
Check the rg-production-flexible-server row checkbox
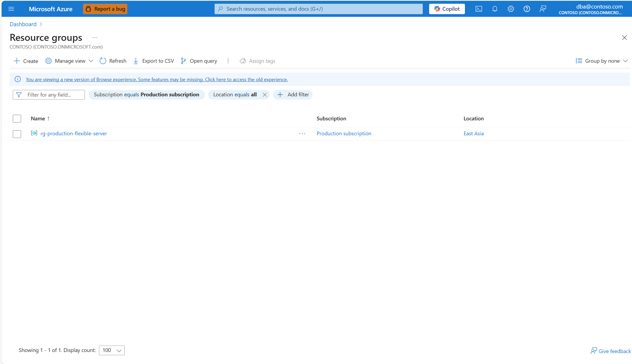17,134
